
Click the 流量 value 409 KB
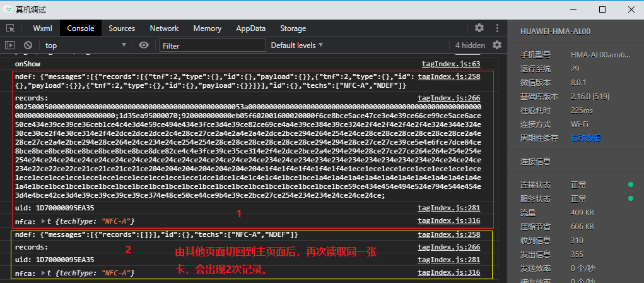coord(582,213)
